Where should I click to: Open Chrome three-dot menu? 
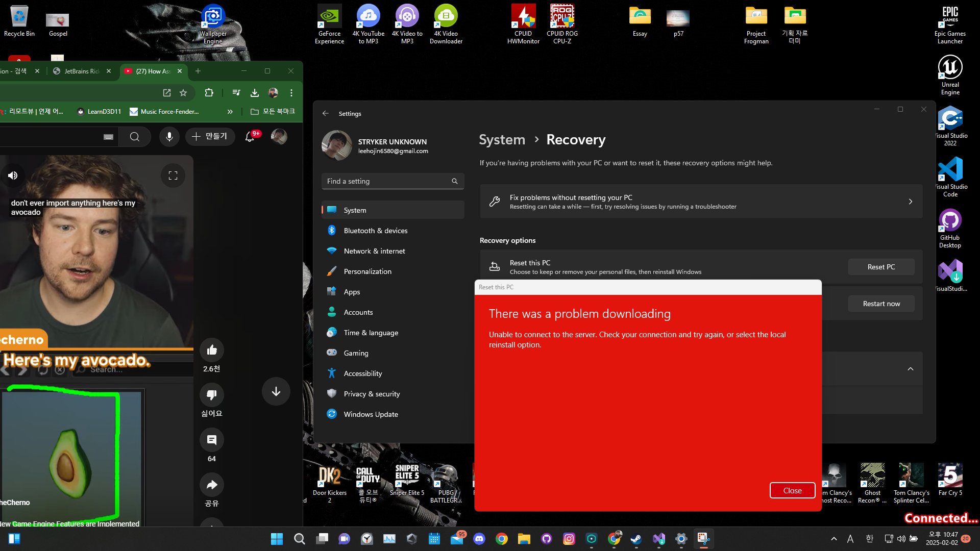click(291, 93)
